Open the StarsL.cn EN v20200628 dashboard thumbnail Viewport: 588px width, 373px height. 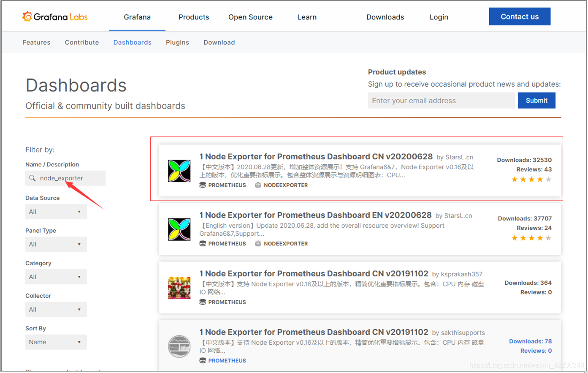(179, 229)
